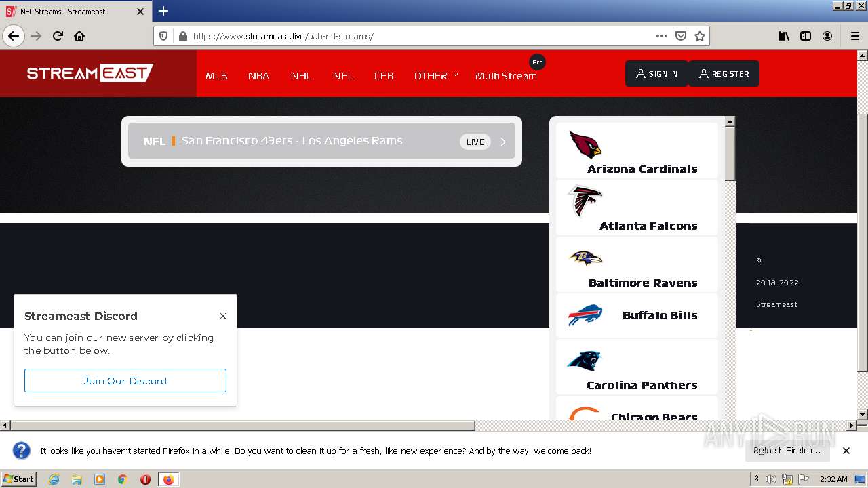Save page to Pocket
Image resolution: width=868 pixels, height=488 pixels.
(x=681, y=36)
